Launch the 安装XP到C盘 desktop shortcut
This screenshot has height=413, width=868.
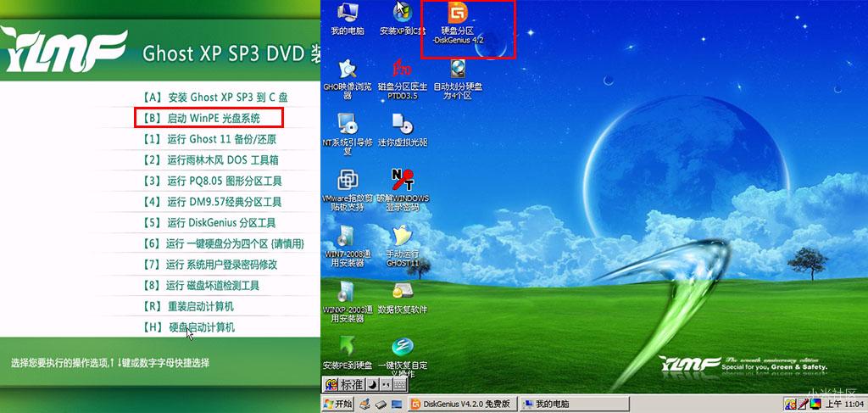tap(403, 18)
